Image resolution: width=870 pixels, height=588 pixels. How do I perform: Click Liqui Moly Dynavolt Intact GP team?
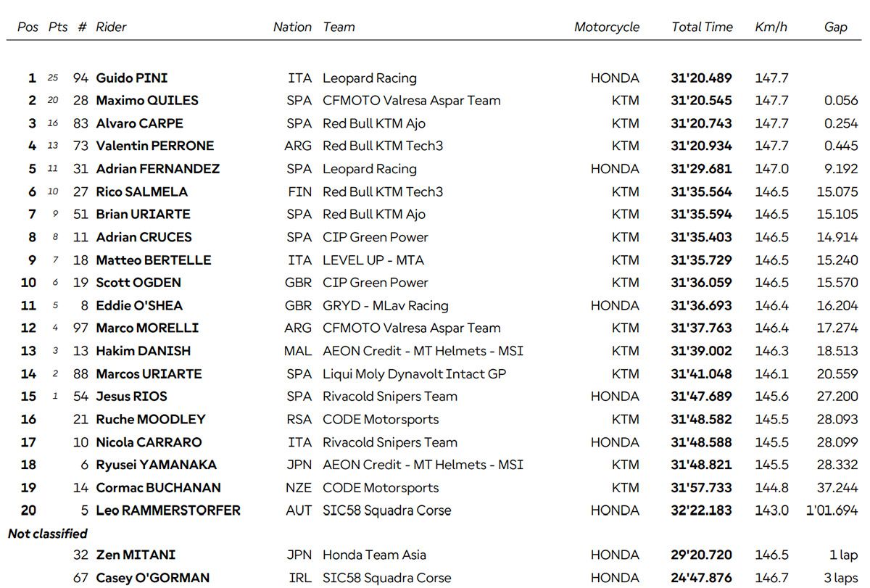tap(414, 374)
